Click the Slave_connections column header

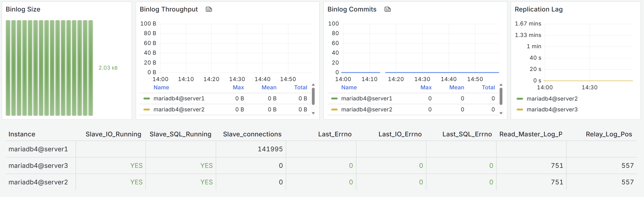pyautogui.click(x=252, y=134)
